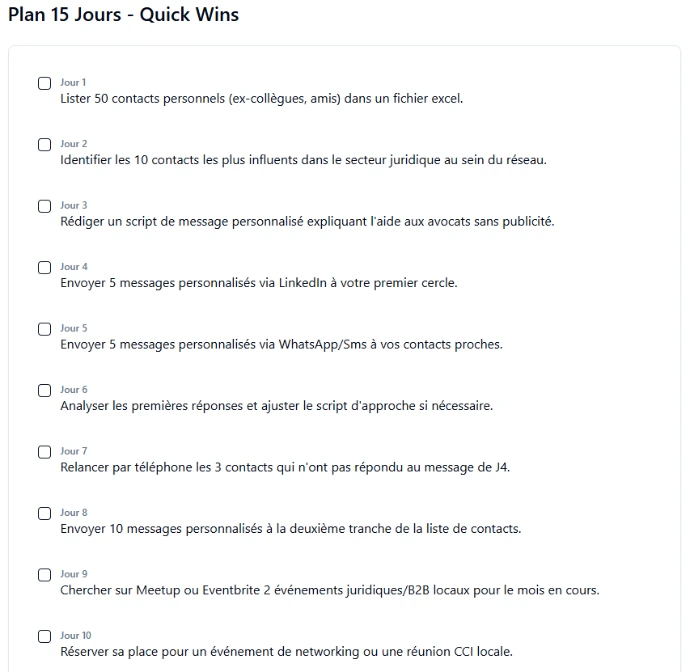Select the Jour 7 checkbox

tap(45, 452)
